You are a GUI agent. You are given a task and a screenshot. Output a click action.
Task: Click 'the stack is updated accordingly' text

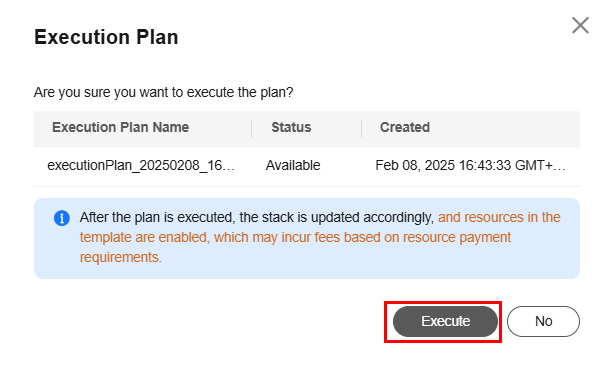pos(337,217)
